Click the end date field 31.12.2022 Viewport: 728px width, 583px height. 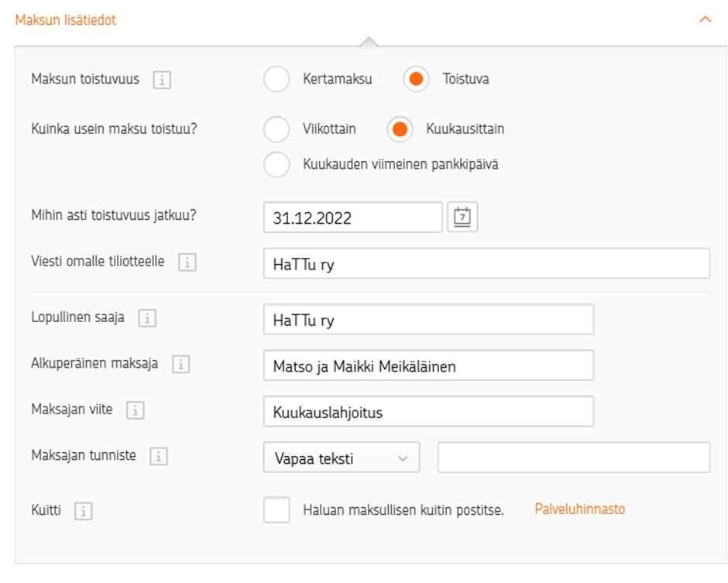[x=352, y=218]
